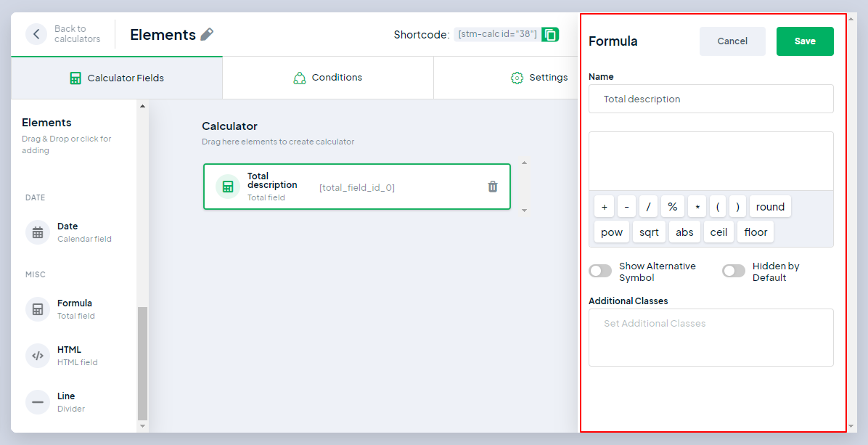
Task: Add a Line divider element
Action: 65,402
